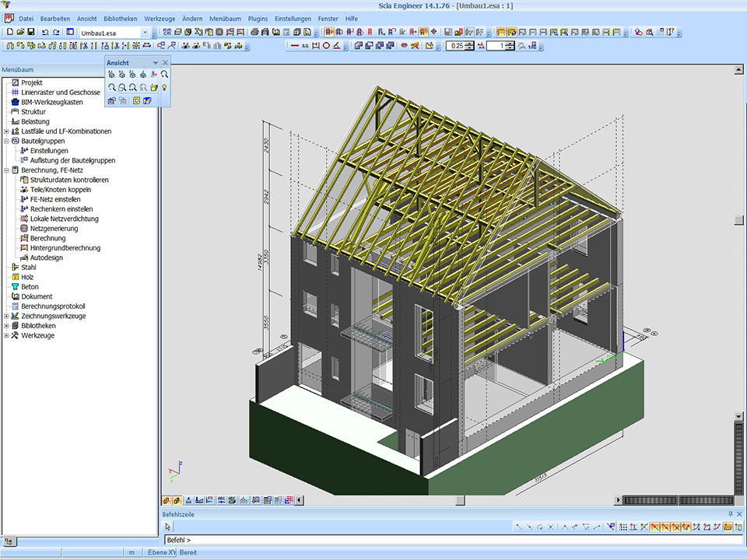Screen dimensions: 747x560
Task: Select the magnifier zoom icon in Ansicht palette
Action: tap(165, 75)
